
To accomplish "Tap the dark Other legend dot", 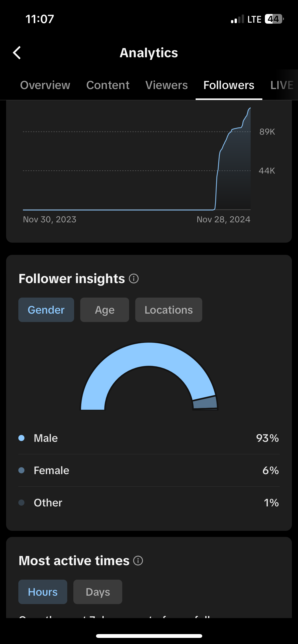I will tap(21, 503).
